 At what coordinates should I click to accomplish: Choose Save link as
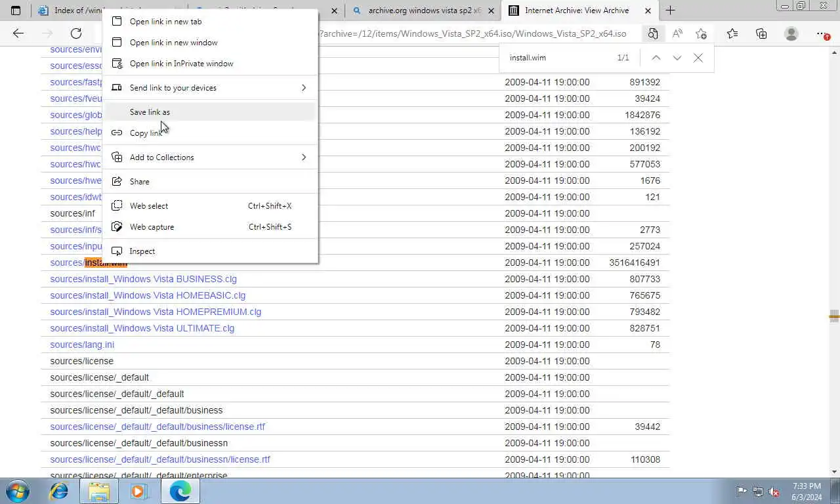pos(210,112)
